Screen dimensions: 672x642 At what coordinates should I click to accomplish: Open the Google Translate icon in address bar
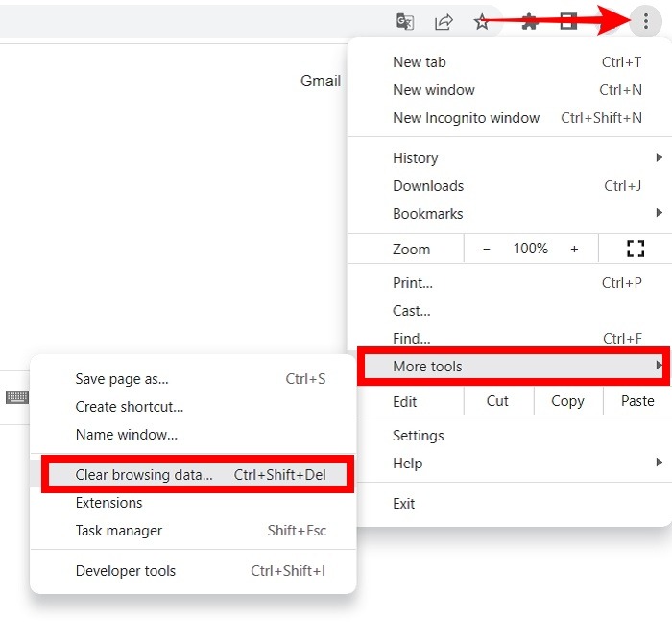(x=405, y=21)
